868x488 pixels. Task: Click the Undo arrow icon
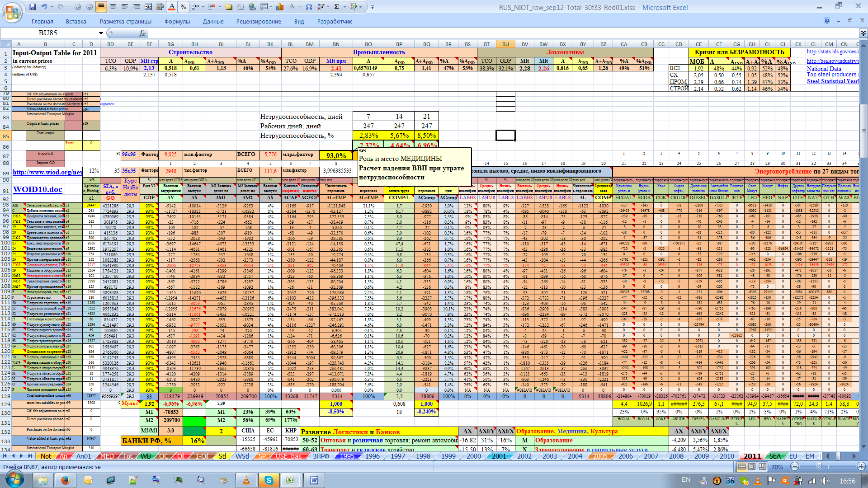pyautogui.click(x=44, y=7)
